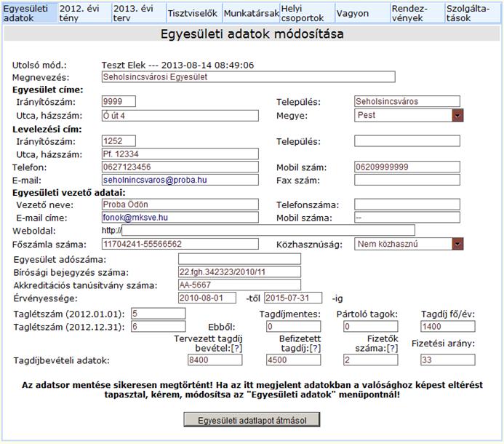504x444 pixels.
Task: Click the Tagdíj fő/év field with 1400
Action: tap(448, 326)
